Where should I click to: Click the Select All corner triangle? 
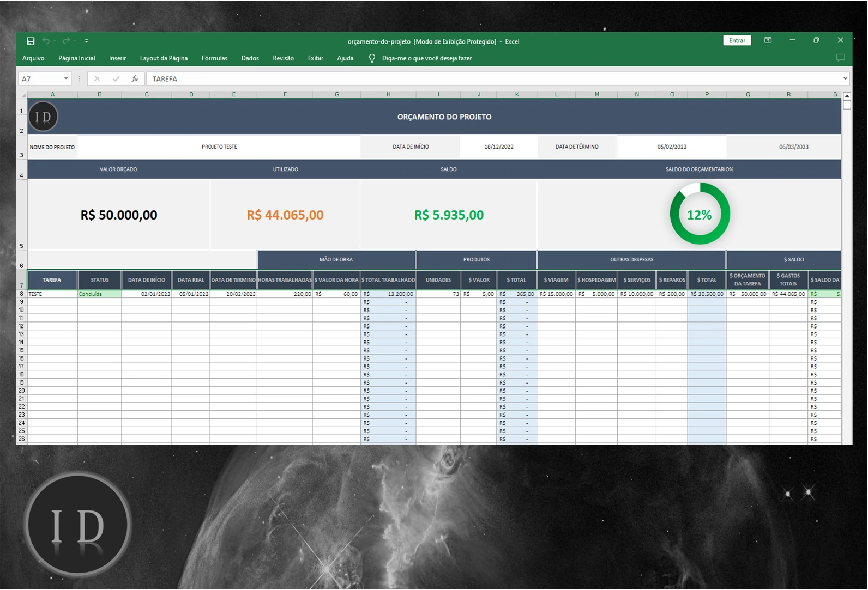23,95
